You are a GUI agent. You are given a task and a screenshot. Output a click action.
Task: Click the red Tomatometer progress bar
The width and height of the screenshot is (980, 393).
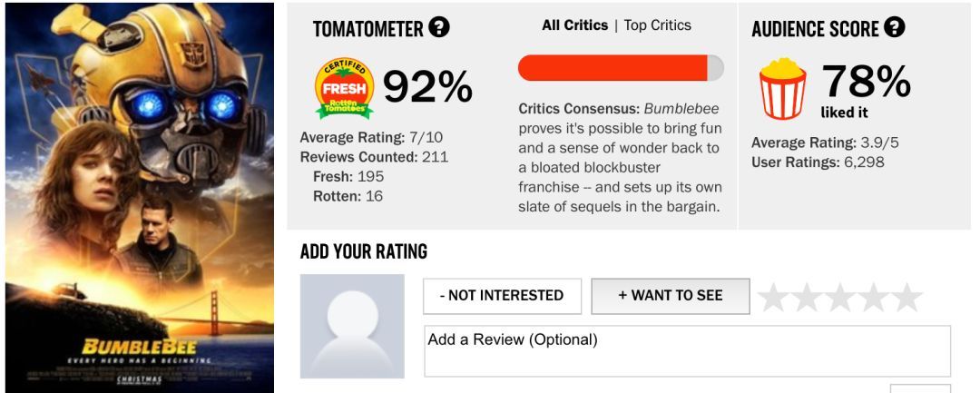[x=621, y=67]
